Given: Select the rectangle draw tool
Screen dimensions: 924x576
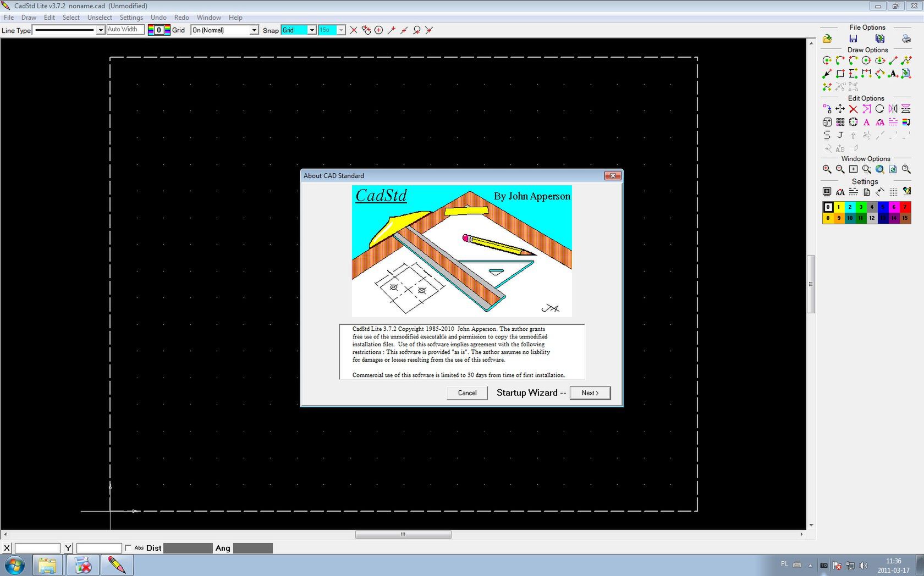Looking at the screenshot, I should 840,73.
